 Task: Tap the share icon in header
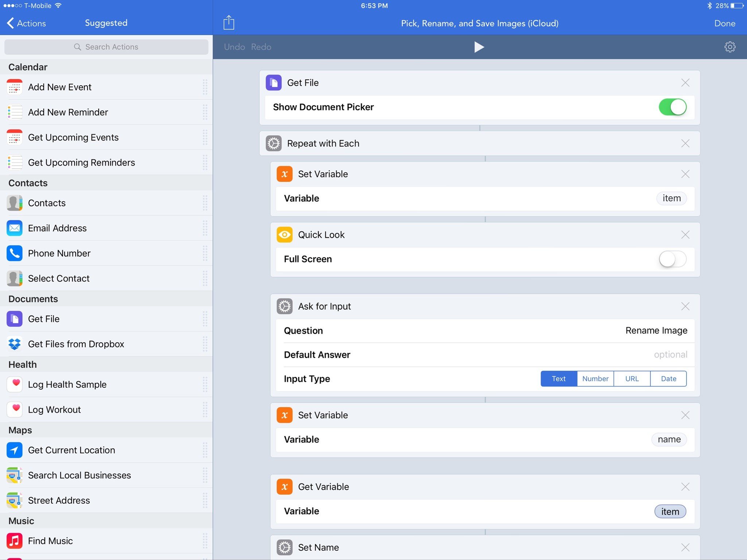click(x=229, y=23)
